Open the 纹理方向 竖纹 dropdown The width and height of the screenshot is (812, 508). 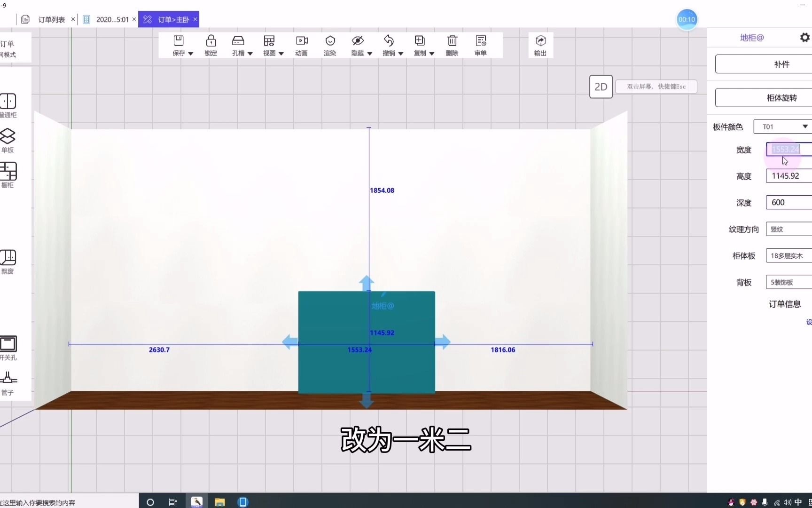(x=789, y=229)
